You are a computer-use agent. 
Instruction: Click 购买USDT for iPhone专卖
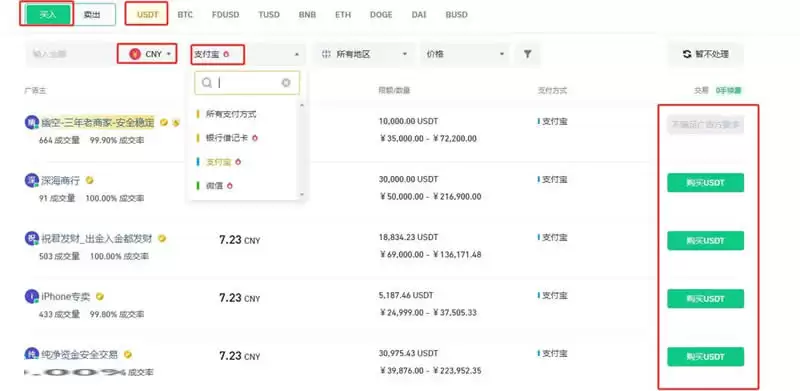coord(705,299)
